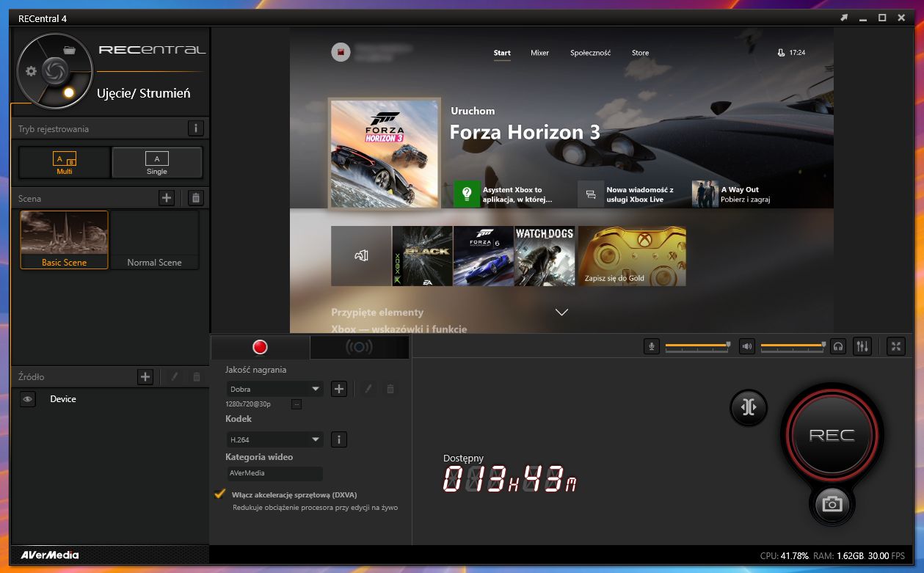Open the record settings tab with red dot

(x=260, y=347)
